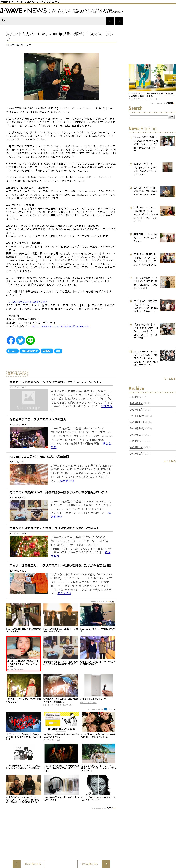Click the gold right chevron at page bottom
Viewport: 176px width, 868px height.
[106, 861]
